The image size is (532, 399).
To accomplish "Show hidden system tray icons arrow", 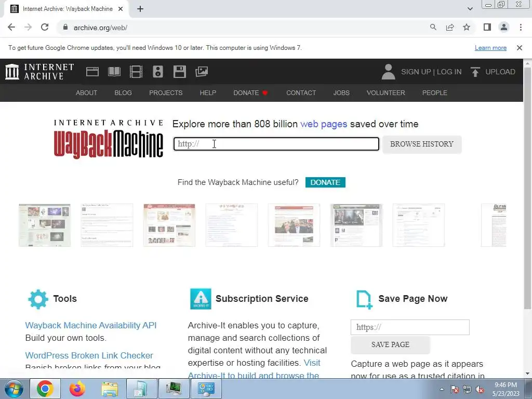I will point(442,390).
